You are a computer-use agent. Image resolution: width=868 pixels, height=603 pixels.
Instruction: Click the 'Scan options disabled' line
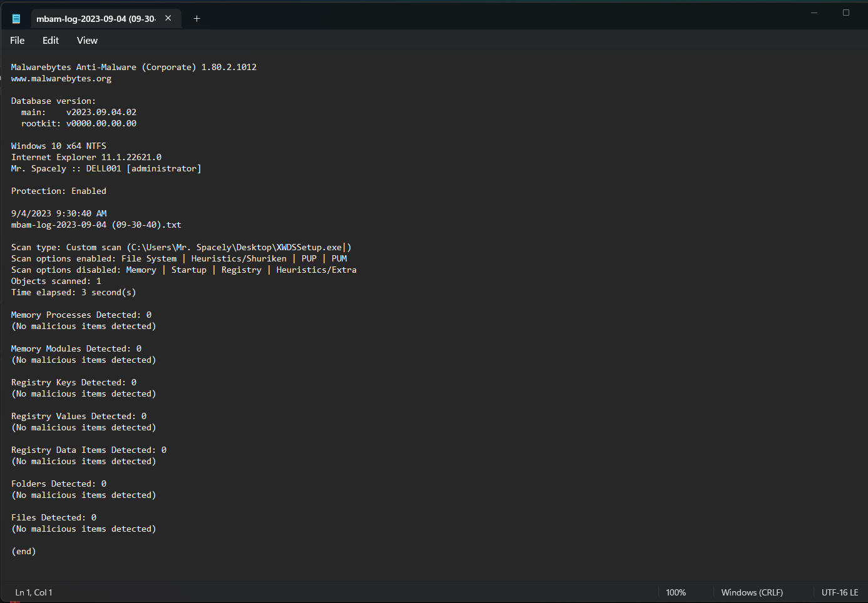pos(184,270)
